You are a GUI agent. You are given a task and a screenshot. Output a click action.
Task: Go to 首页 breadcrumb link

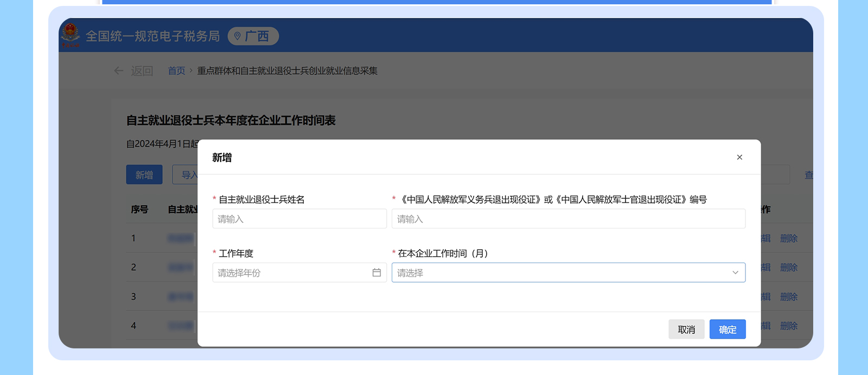(176, 71)
